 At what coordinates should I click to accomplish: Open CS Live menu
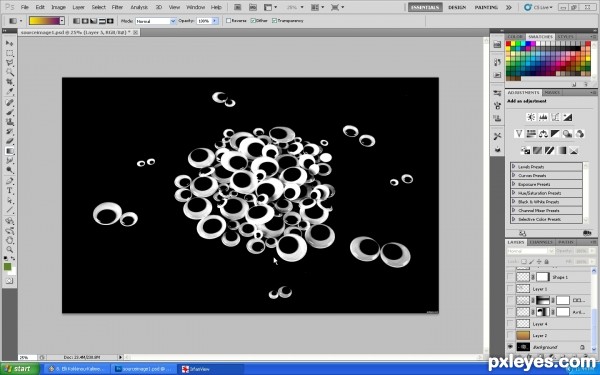pos(538,7)
